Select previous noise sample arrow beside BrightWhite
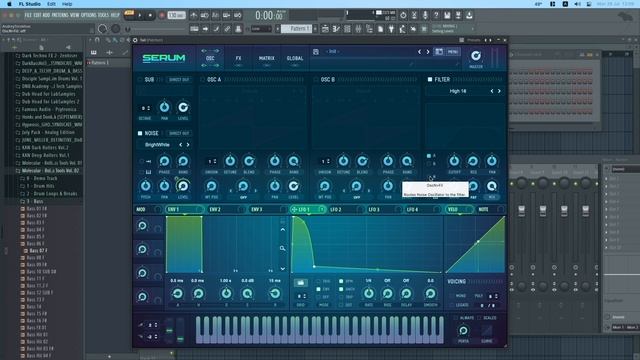Image resolution: width=640 pixels, height=360 pixels. [x=180, y=145]
